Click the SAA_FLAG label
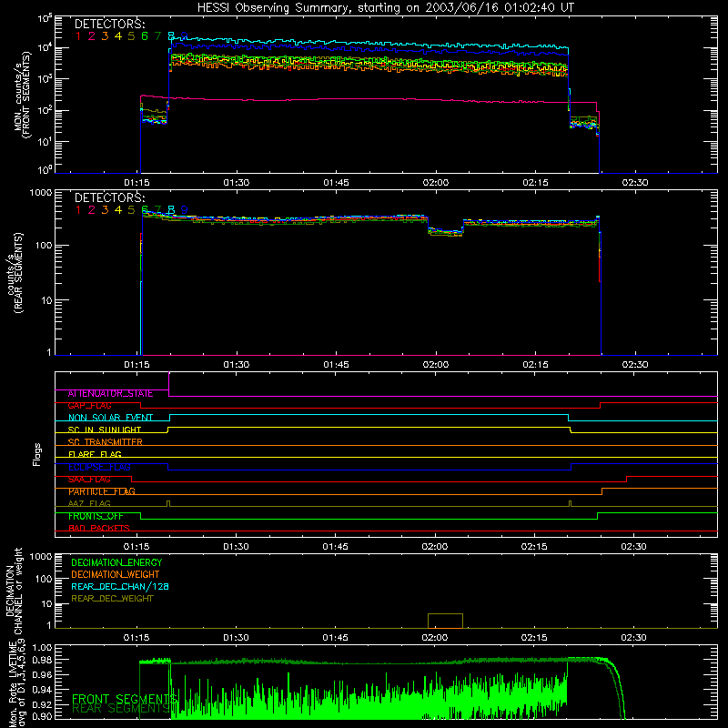Screen dimensions: 728x728 click(x=89, y=480)
